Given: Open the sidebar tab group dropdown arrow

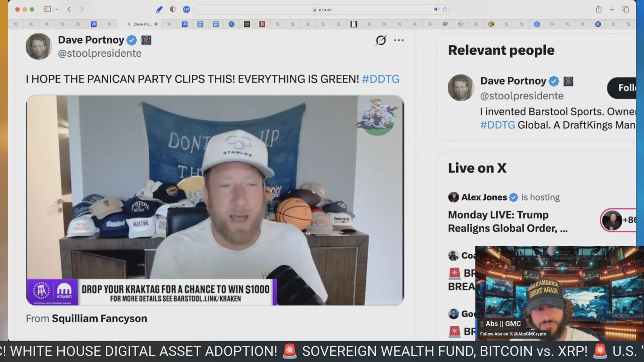Looking at the screenshot, I should click(57, 9).
